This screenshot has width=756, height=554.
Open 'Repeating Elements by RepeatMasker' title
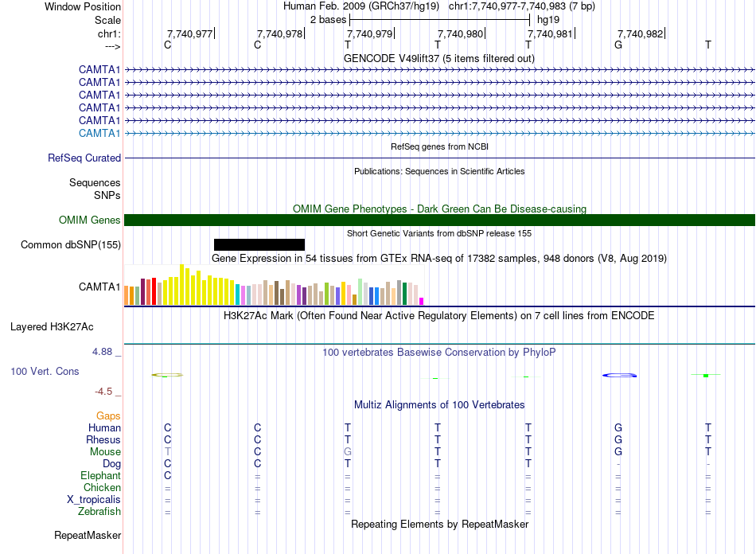click(x=440, y=524)
